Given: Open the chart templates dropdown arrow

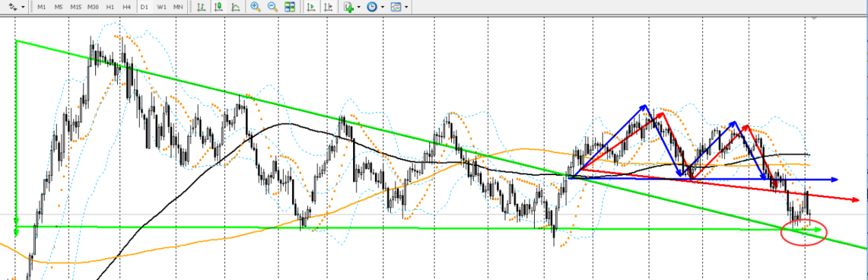Looking at the screenshot, I should pyautogui.click(x=407, y=8).
